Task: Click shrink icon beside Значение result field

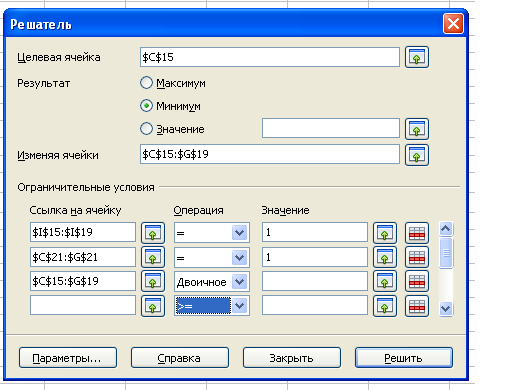Action: coord(417,129)
